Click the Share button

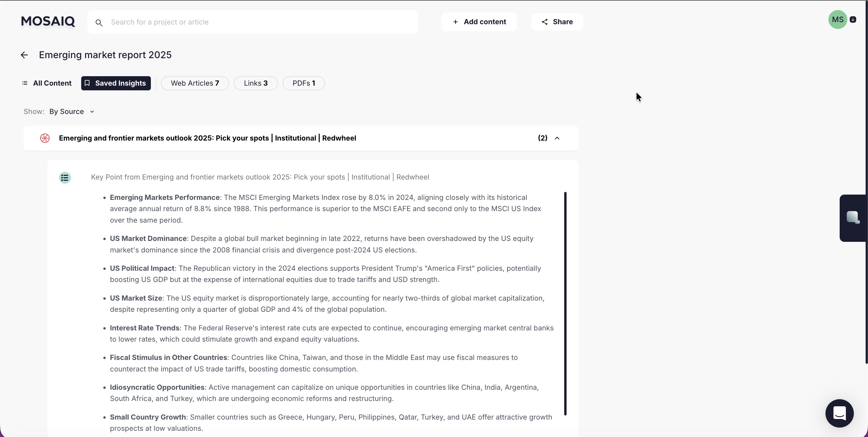[556, 22]
